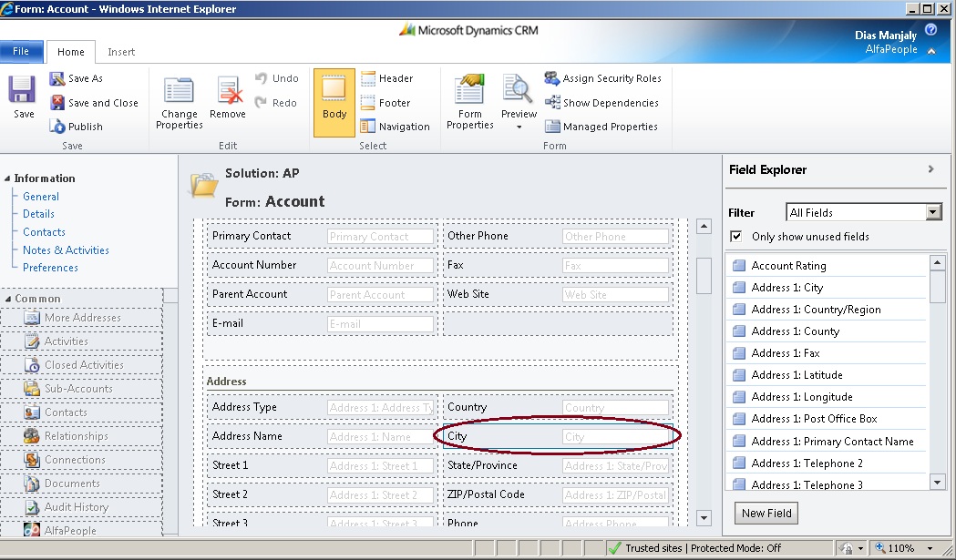The width and height of the screenshot is (956, 560).
Task: Select Address 1: City in Field Explorer
Action: pyautogui.click(x=828, y=288)
